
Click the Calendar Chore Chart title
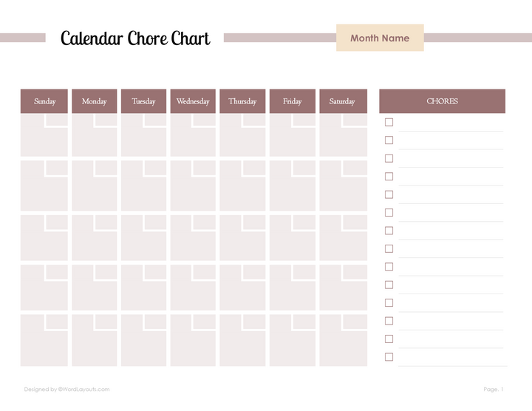tap(135, 38)
